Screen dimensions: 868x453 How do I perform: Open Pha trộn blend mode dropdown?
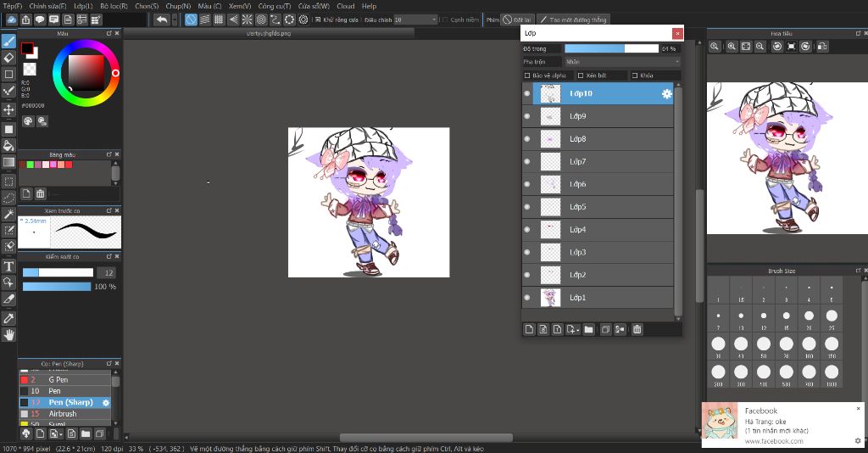tap(622, 62)
